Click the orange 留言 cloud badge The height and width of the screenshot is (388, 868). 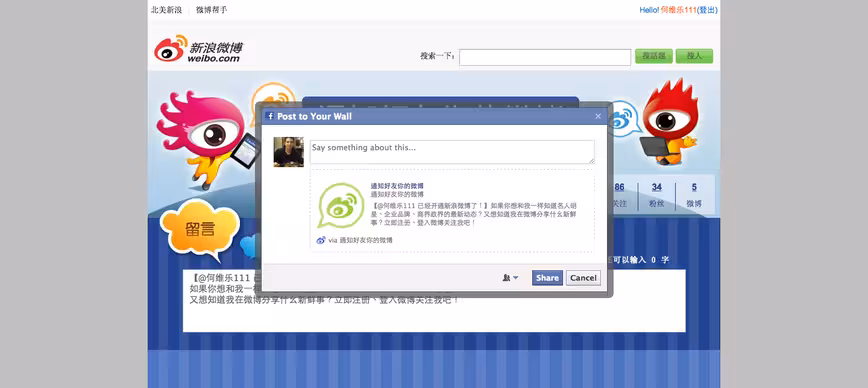pyautogui.click(x=200, y=229)
